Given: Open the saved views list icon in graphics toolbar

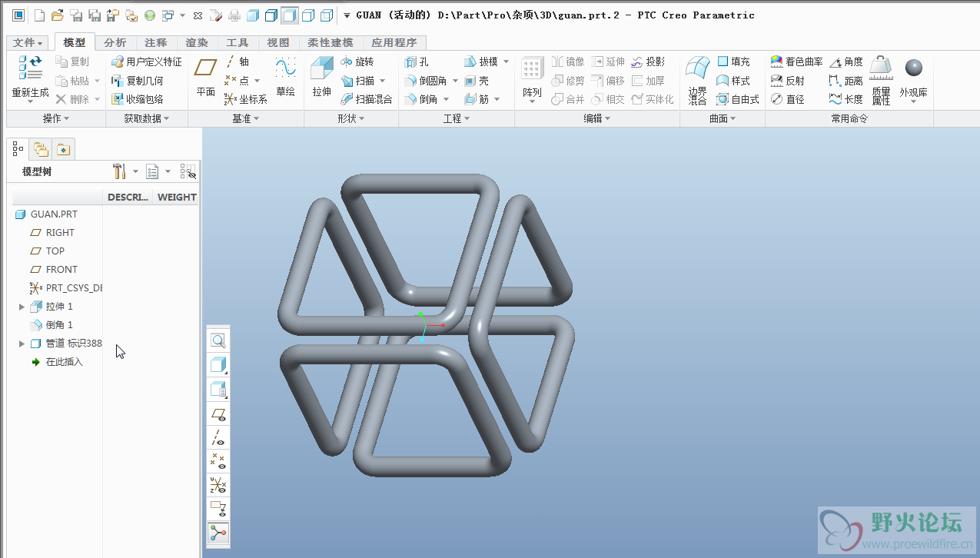Looking at the screenshot, I should (218, 390).
